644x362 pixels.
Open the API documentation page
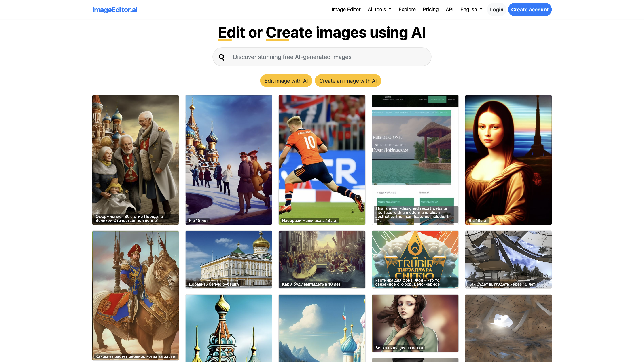pyautogui.click(x=449, y=9)
